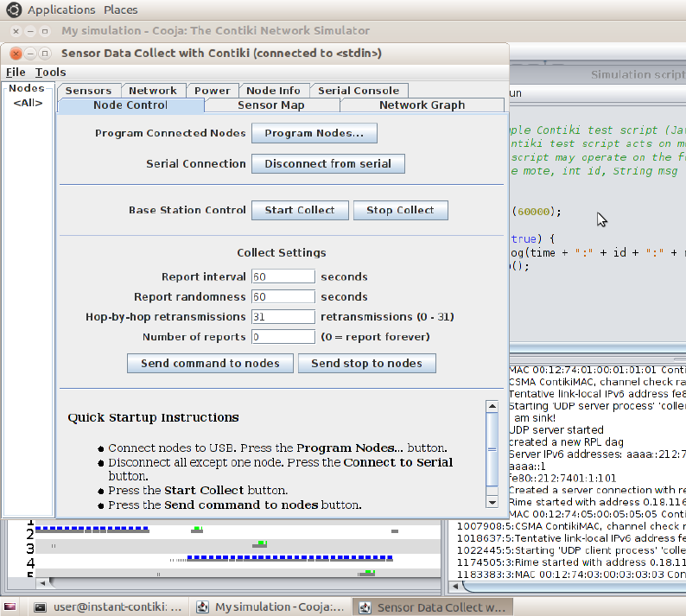686x616 pixels.
Task: Go to the Node Info tab
Action: point(273,91)
